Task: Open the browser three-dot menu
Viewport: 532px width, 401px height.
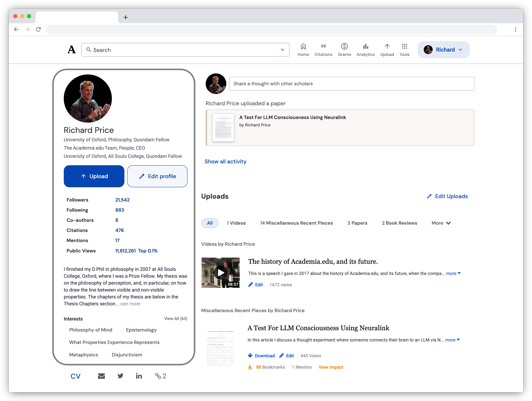Action: [x=515, y=29]
